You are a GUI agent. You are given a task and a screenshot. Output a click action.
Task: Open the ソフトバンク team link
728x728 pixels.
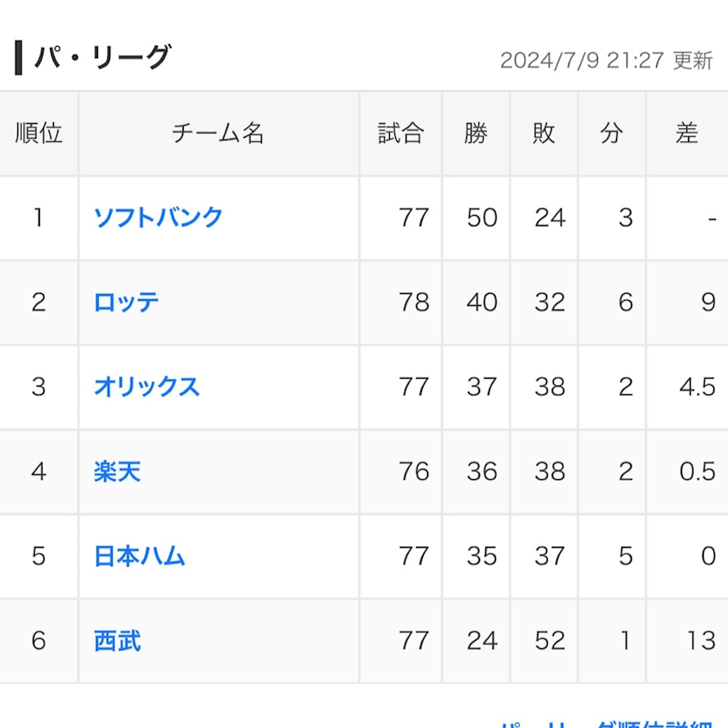click(x=158, y=217)
